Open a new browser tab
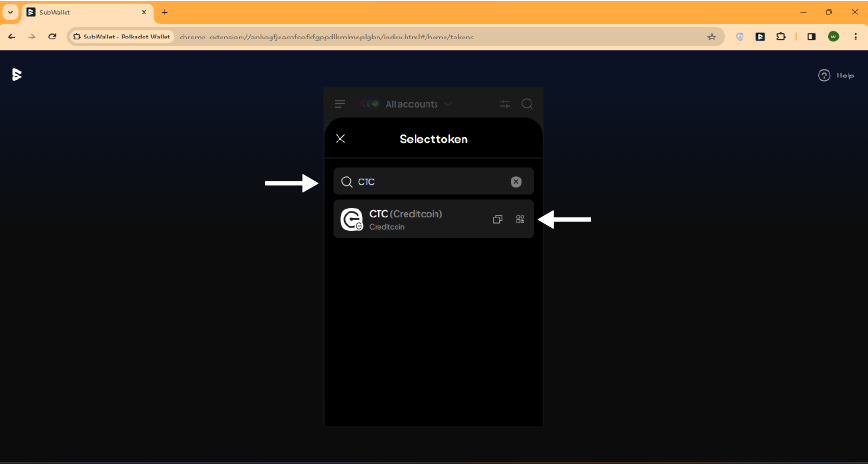This screenshot has height=464, width=868. tap(164, 12)
